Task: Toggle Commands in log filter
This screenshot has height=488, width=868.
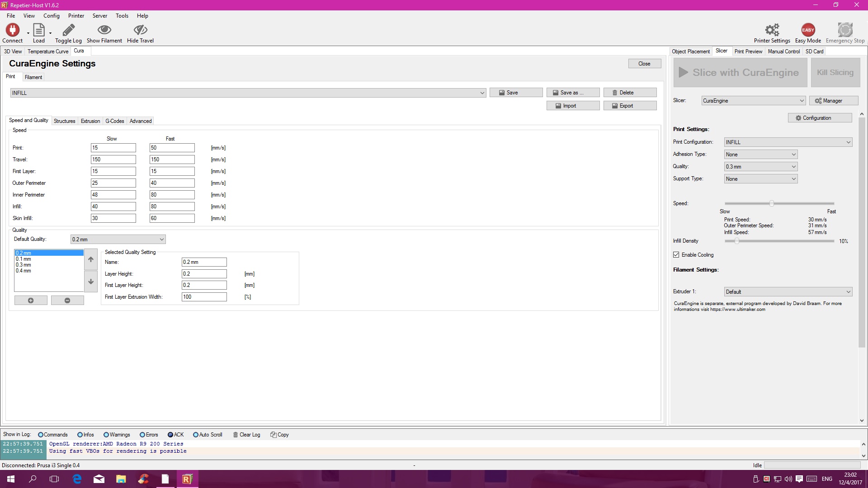Action: tap(41, 435)
